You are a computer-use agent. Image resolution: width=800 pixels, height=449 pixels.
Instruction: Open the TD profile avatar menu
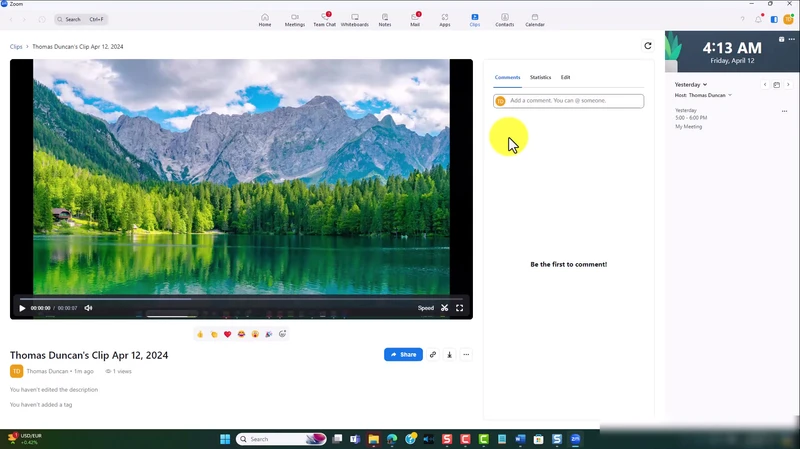tap(789, 19)
